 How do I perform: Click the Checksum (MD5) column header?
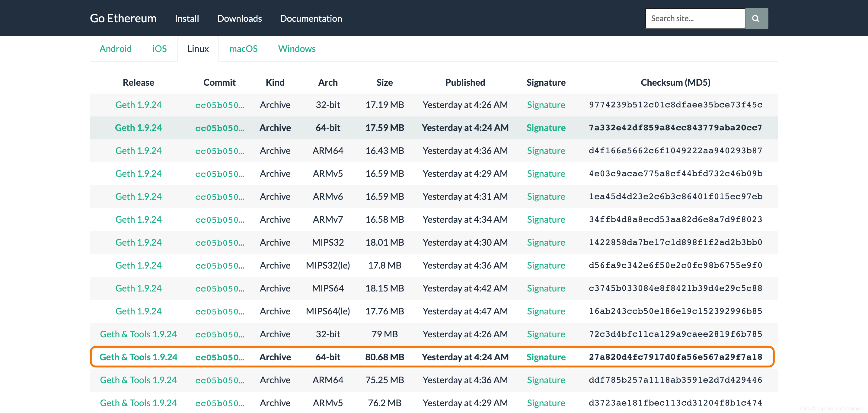(x=675, y=83)
